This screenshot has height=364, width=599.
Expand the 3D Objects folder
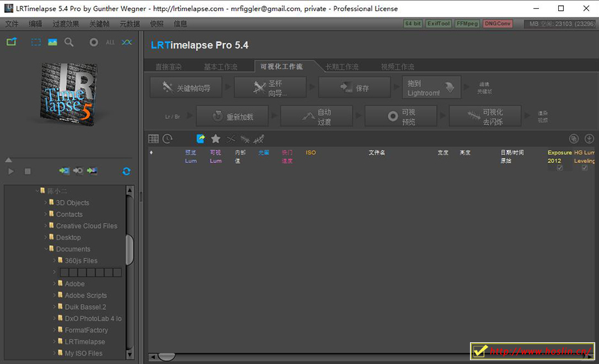point(46,202)
